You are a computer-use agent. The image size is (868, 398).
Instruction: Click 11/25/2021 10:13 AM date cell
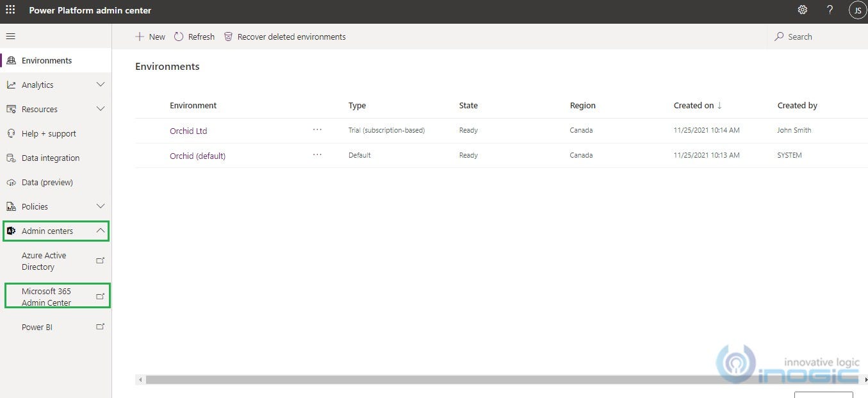click(x=707, y=155)
